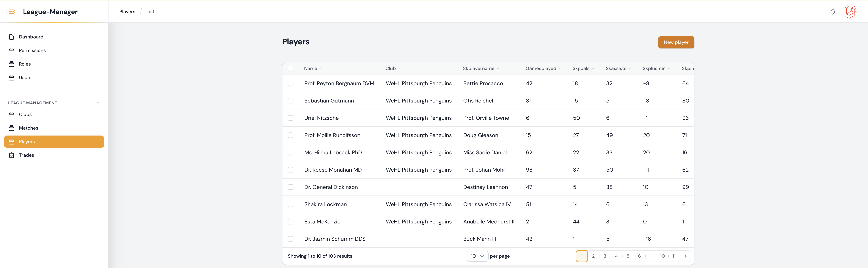Image resolution: width=868 pixels, height=268 pixels.
Task: Toggle the select-all checkbox in table header
Action: pos(290,68)
